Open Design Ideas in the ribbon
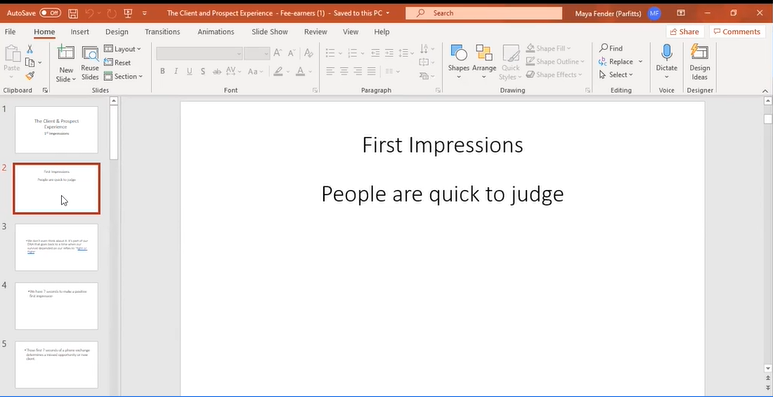This screenshot has width=773, height=397. pyautogui.click(x=700, y=62)
